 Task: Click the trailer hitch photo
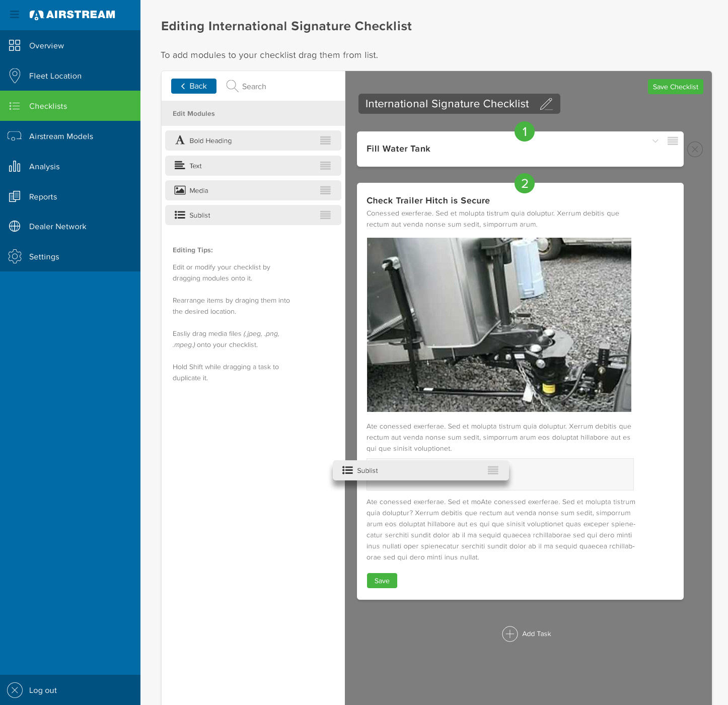[499, 325]
